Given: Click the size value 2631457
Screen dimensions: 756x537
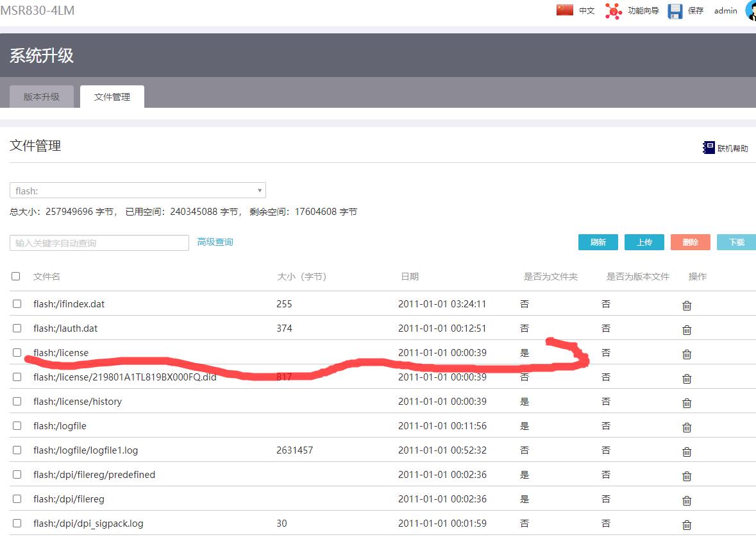Looking at the screenshot, I should [294, 450].
